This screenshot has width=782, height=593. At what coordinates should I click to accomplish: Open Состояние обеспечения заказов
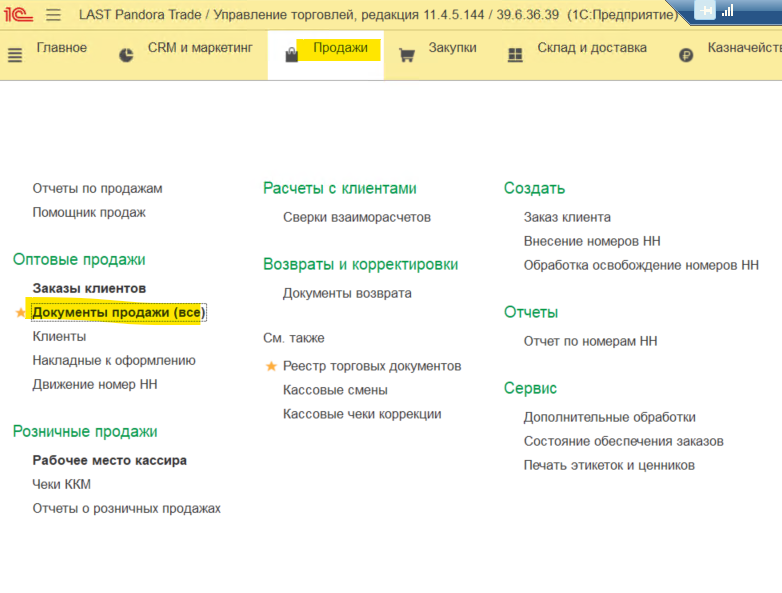click(623, 441)
